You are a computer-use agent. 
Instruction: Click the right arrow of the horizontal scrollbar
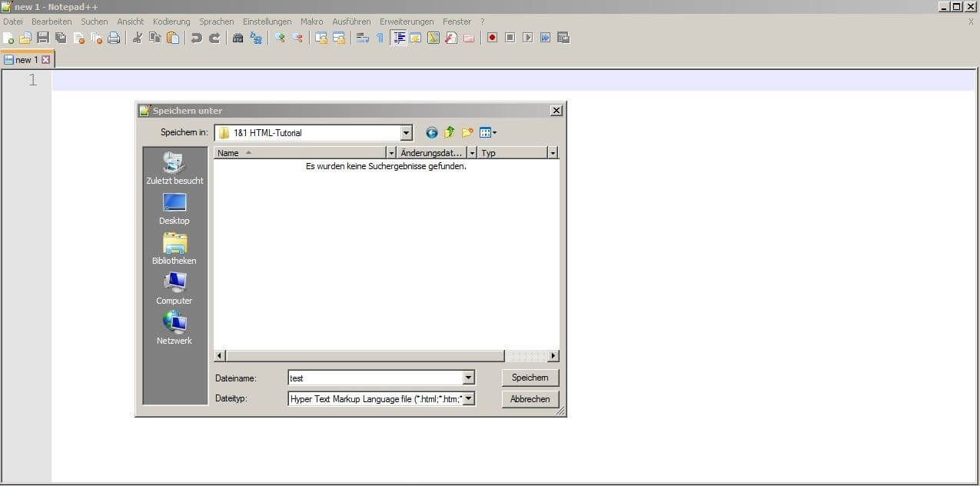pos(553,356)
